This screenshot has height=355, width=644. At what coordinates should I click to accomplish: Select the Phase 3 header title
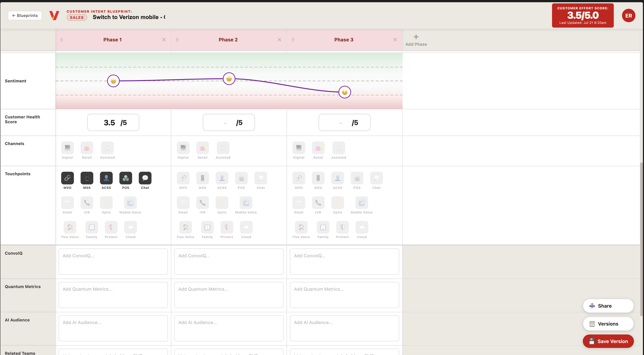(x=344, y=40)
